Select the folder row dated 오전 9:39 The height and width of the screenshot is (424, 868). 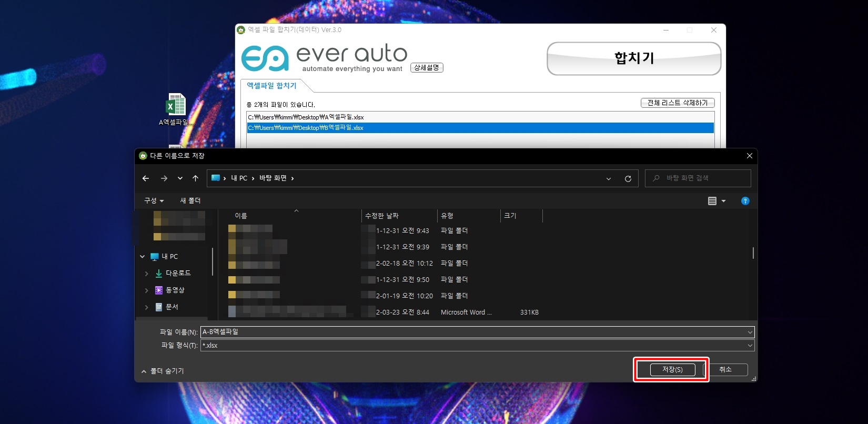click(383, 247)
